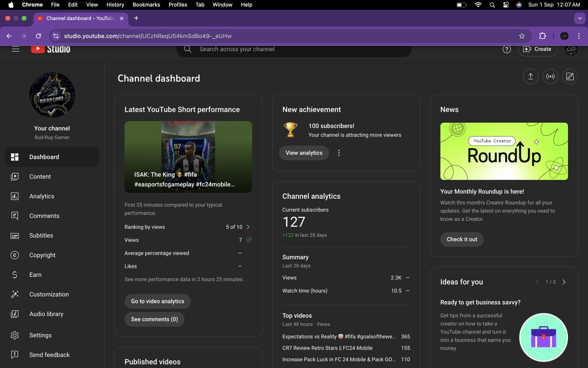Screen dimensions: 588x368
Task: Click the Earn dollar sign icon
Action: (x=15, y=275)
